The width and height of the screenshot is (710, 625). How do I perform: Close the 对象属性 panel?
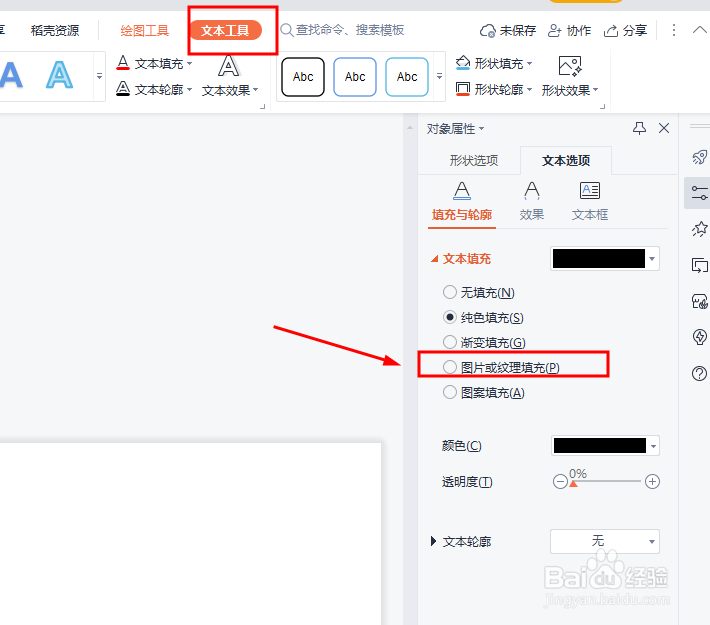pos(664,128)
